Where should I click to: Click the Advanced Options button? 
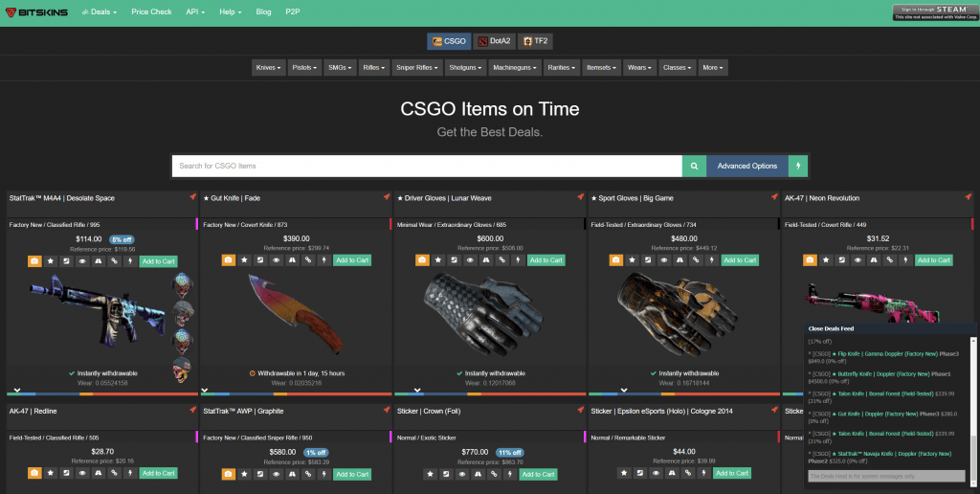pos(747,166)
